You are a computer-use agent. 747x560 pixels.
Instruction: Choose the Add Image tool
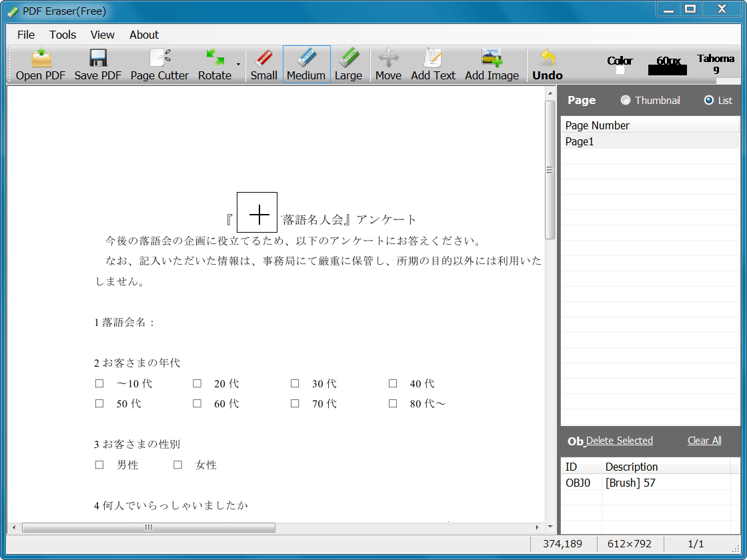click(x=492, y=65)
